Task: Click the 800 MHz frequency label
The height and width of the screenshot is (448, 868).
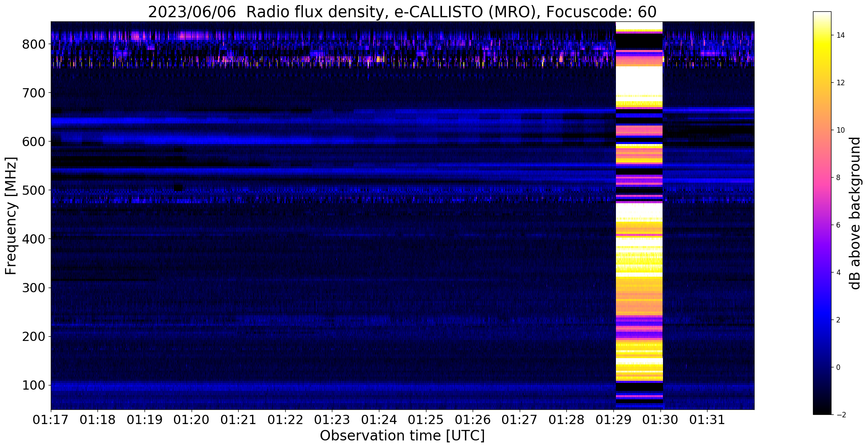Action: (x=34, y=44)
